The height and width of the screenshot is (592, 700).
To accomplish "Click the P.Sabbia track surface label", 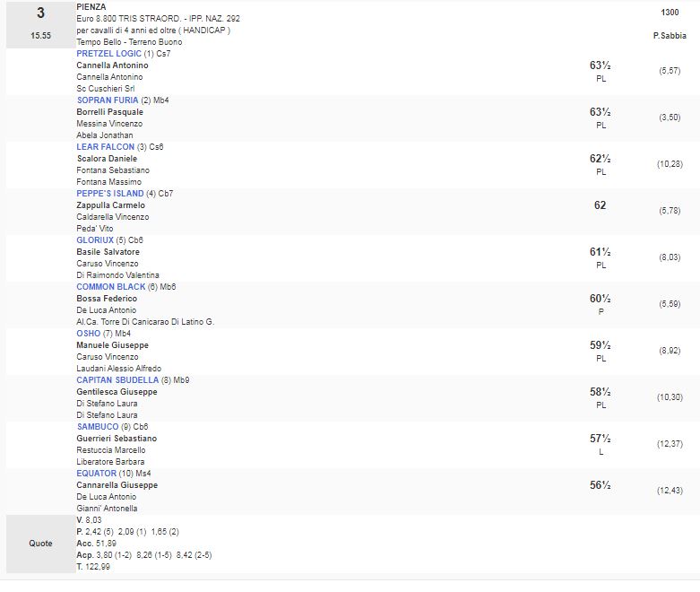I will [670, 36].
